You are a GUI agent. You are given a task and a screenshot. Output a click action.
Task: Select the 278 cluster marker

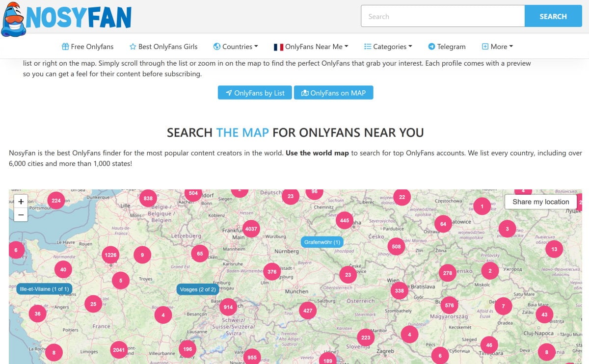coord(448,273)
